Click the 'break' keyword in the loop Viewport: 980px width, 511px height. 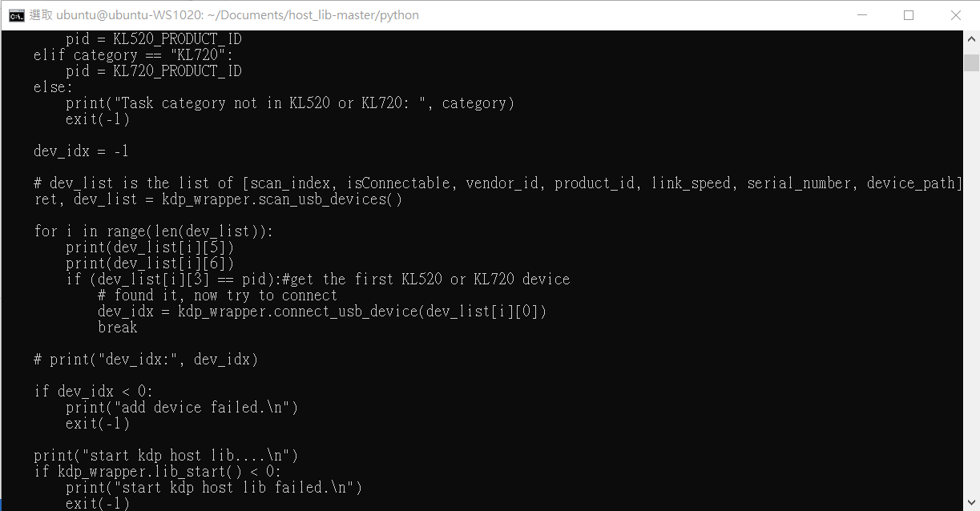coord(118,328)
